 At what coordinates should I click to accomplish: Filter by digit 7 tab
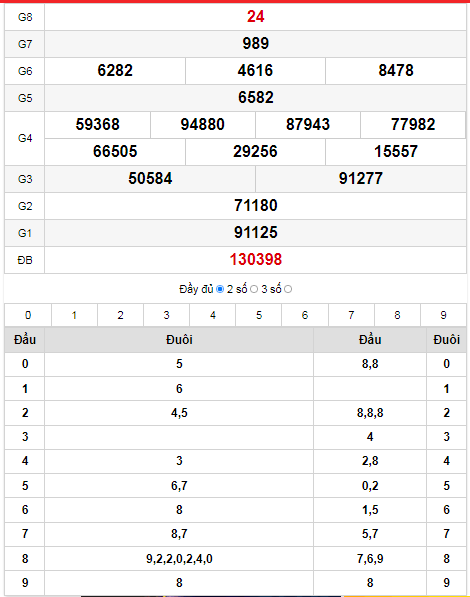[351, 315]
